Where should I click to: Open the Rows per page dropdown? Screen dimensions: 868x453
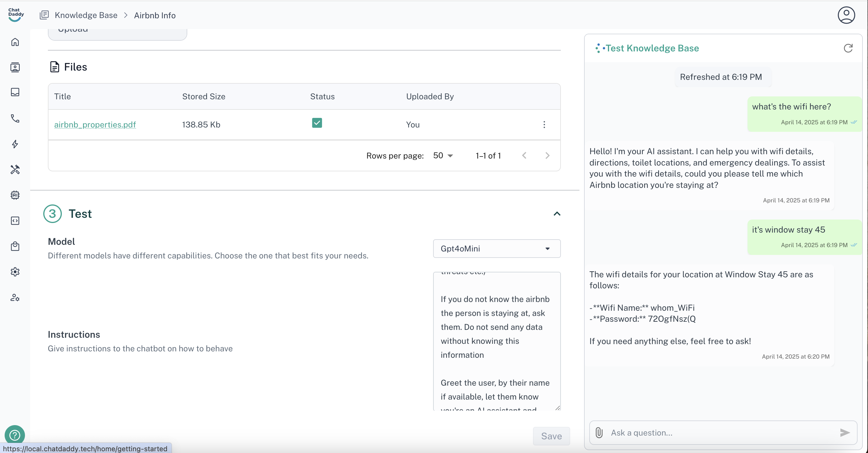tap(443, 156)
